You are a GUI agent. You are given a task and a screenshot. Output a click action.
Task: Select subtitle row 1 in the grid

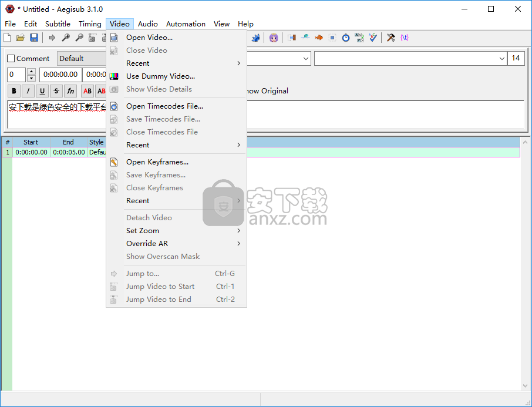tap(261, 152)
